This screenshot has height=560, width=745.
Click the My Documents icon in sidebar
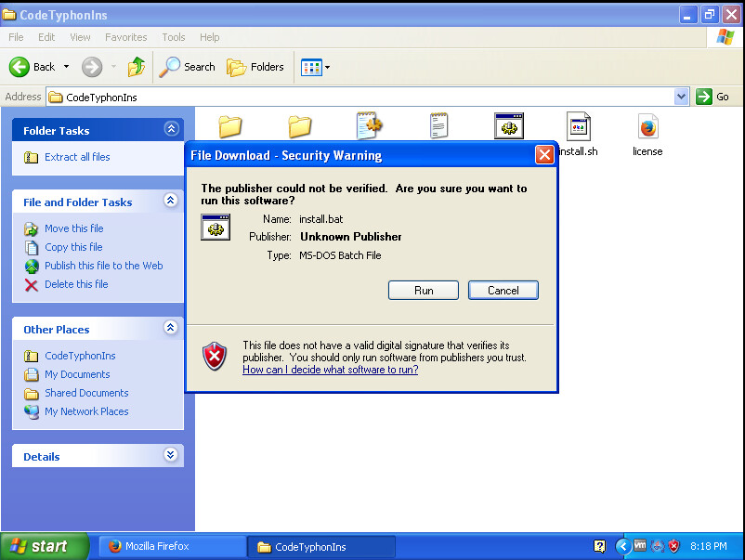(32, 375)
